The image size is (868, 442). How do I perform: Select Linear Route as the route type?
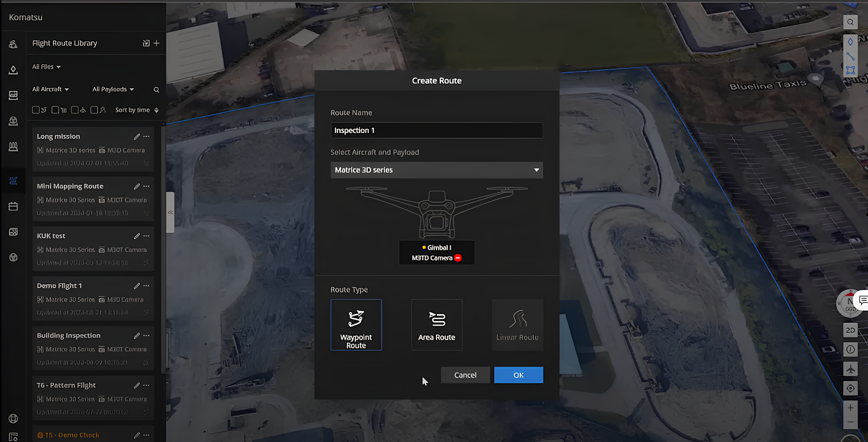(x=518, y=325)
